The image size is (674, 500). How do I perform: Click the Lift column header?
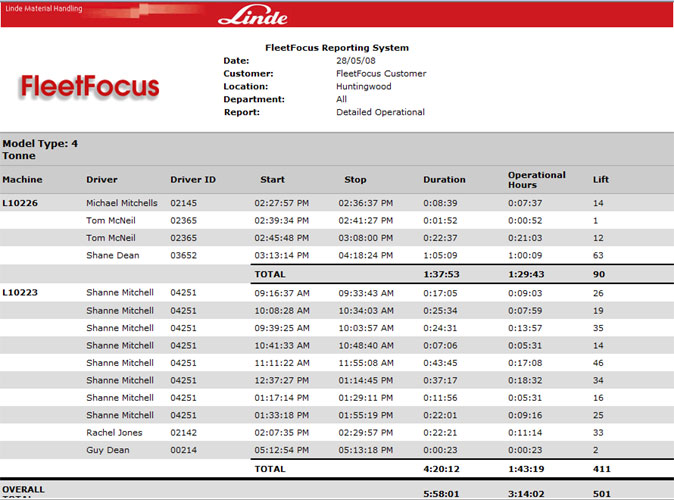click(600, 180)
